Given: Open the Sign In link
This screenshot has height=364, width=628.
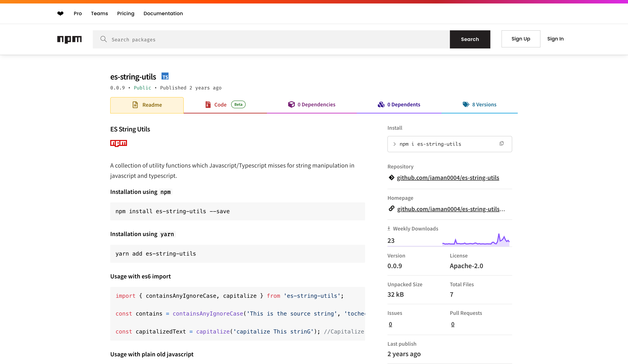Looking at the screenshot, I should [555, 39].
